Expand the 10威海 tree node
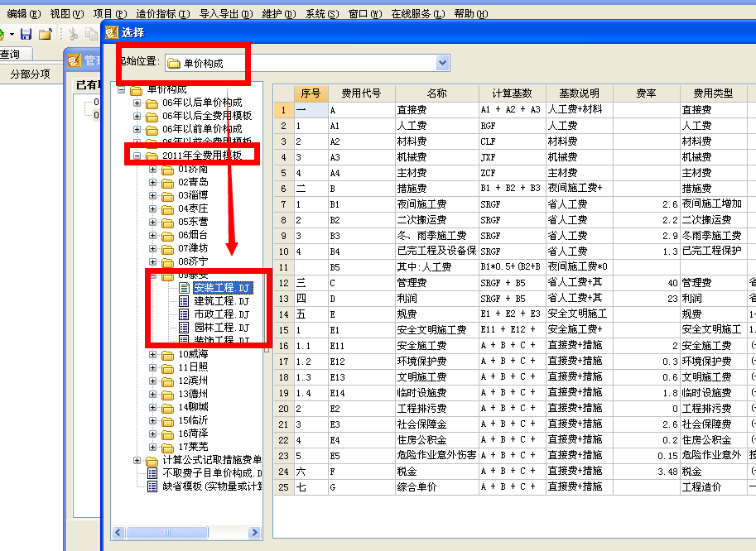Screen dimensions: 756x551 (x=152, y=355)
